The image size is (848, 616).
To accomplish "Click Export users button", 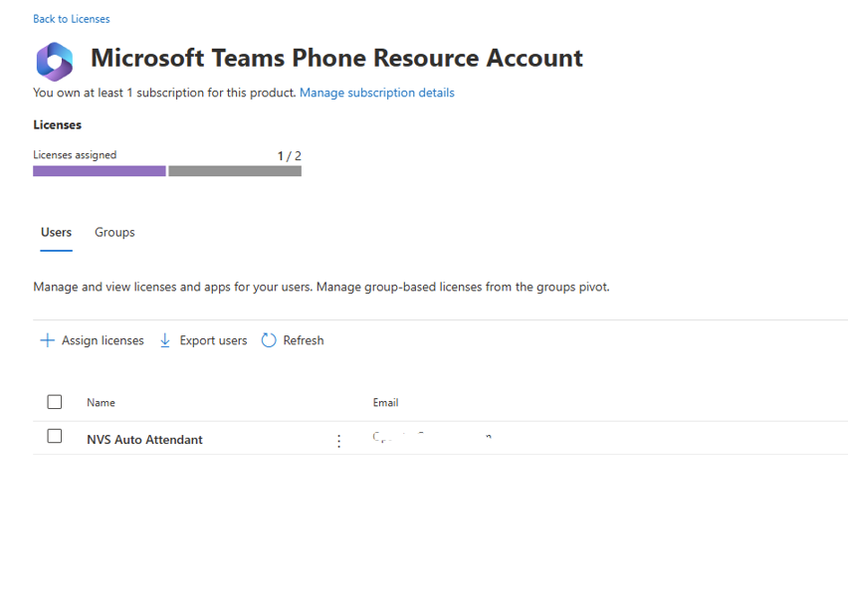I will tap(203, 340).
